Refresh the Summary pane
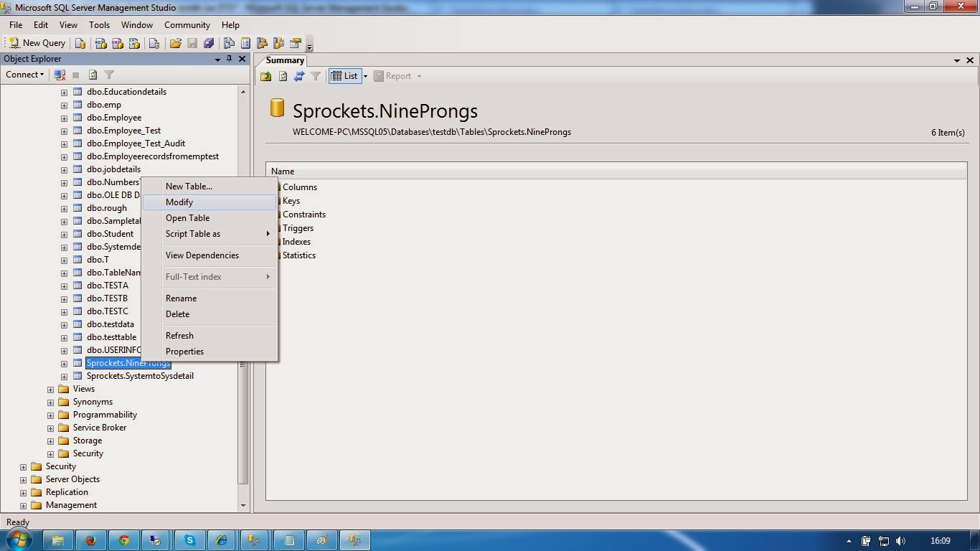The width and height of the screenshot is (980, 551). click(x=283, y=76)
